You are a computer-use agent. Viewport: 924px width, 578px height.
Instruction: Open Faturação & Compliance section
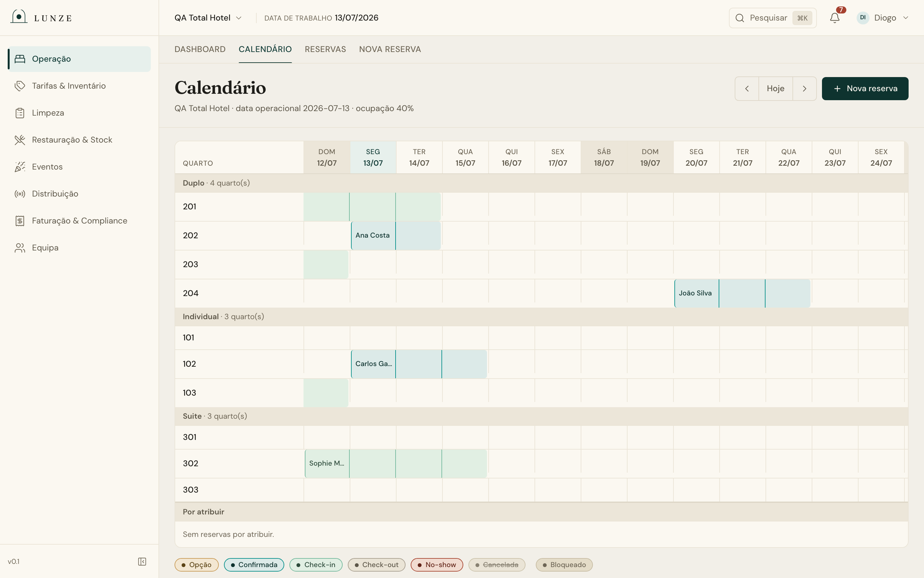79,221
